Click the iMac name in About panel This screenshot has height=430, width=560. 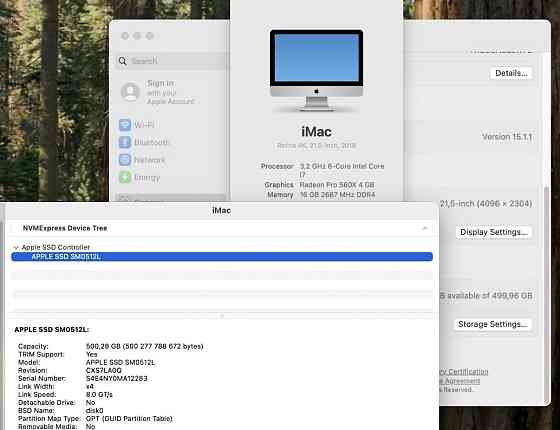316,132
